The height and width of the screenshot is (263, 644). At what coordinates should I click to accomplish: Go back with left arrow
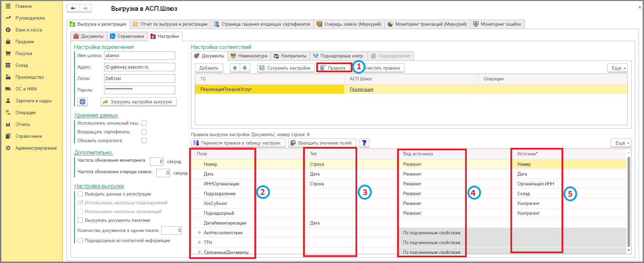(73, 8)
